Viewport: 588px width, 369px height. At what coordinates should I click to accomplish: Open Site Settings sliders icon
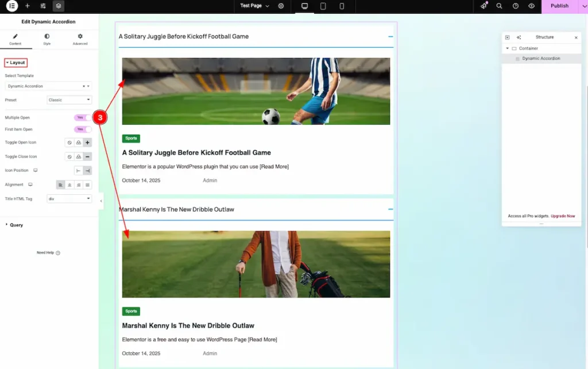coord(43,6)
